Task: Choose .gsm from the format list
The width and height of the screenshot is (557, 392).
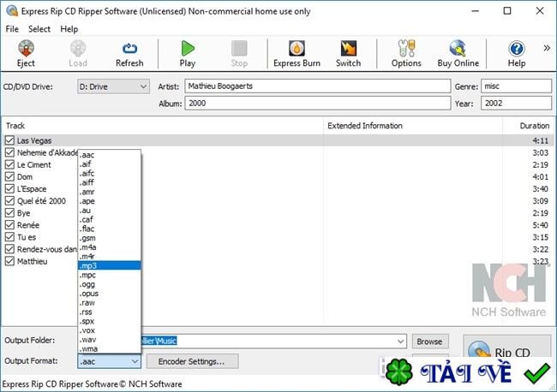Action: [109, 238]
